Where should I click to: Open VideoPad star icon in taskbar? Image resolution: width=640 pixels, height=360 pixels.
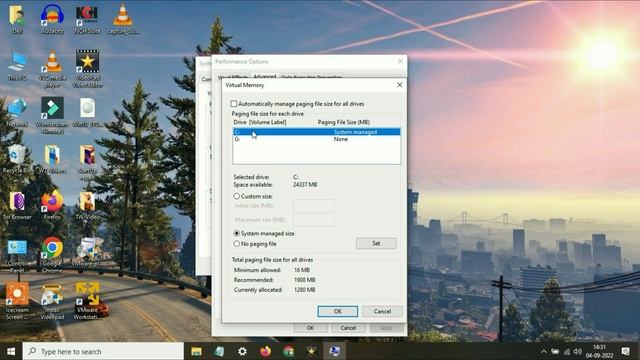click(311, 351)
